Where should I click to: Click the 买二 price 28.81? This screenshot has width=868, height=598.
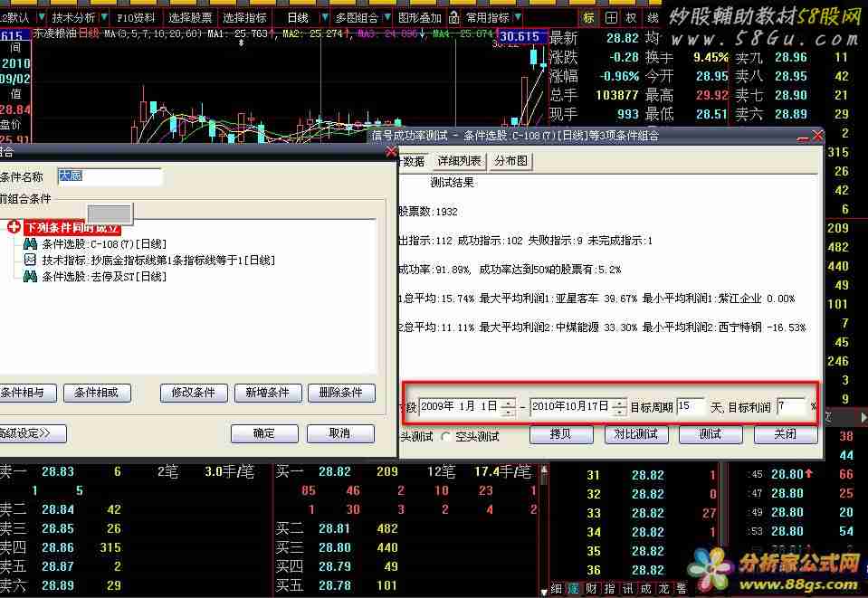(334, 528)
